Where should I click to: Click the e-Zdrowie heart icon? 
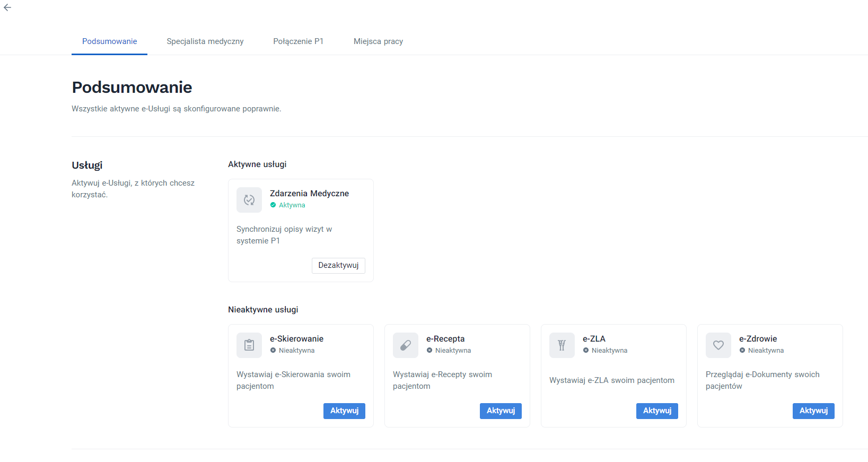[718, 345]
